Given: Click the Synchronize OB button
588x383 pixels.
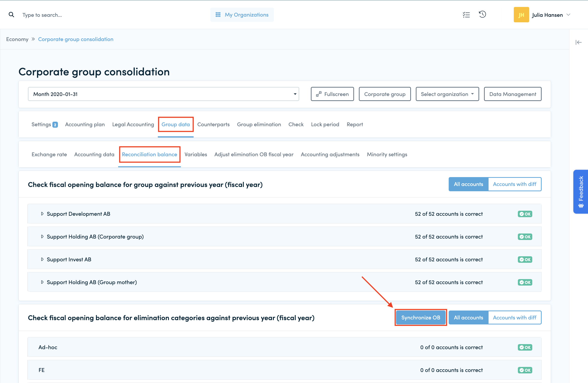Looking at the screenshot, I should pyautogui.click(x=421, y=318).
